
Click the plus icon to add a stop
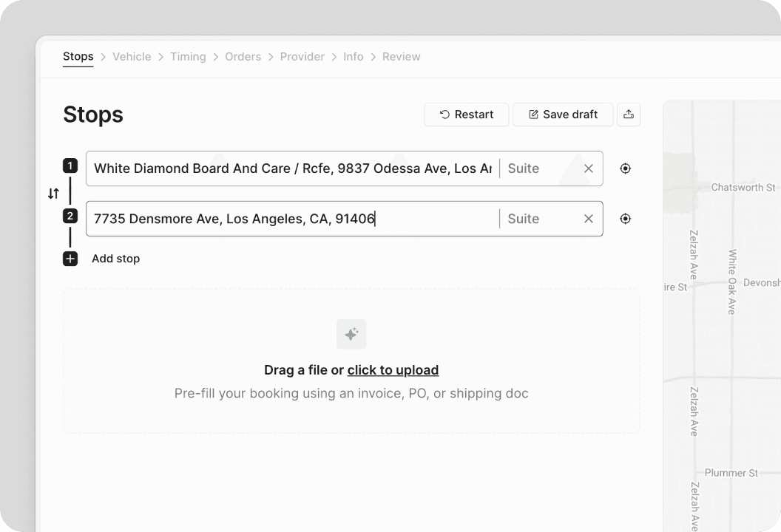pos(70,259)
